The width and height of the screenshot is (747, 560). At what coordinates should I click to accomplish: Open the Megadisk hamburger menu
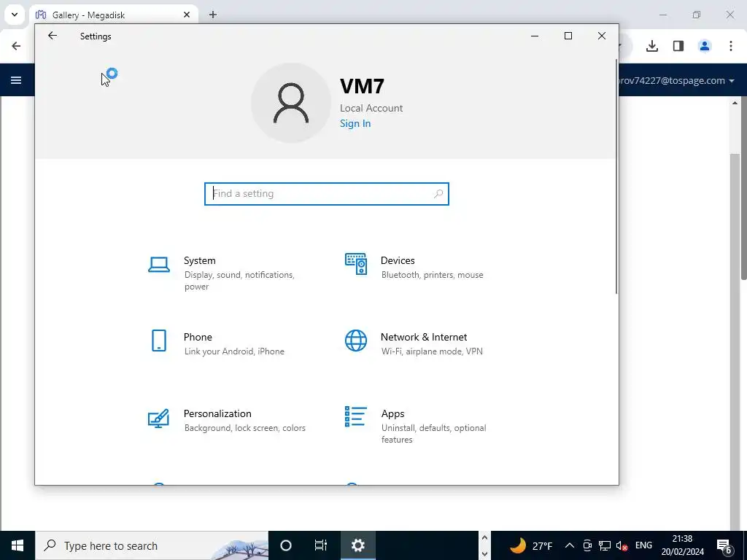pos(16,80)
